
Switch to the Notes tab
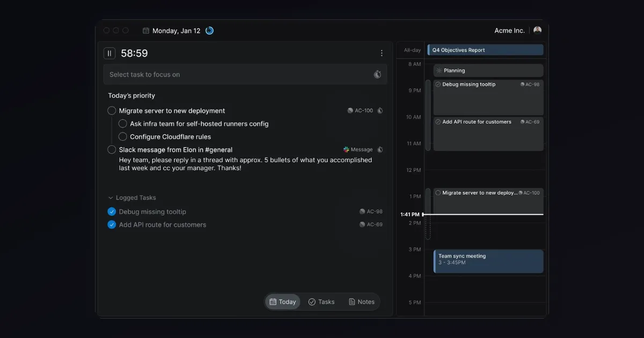coord(362,302)
